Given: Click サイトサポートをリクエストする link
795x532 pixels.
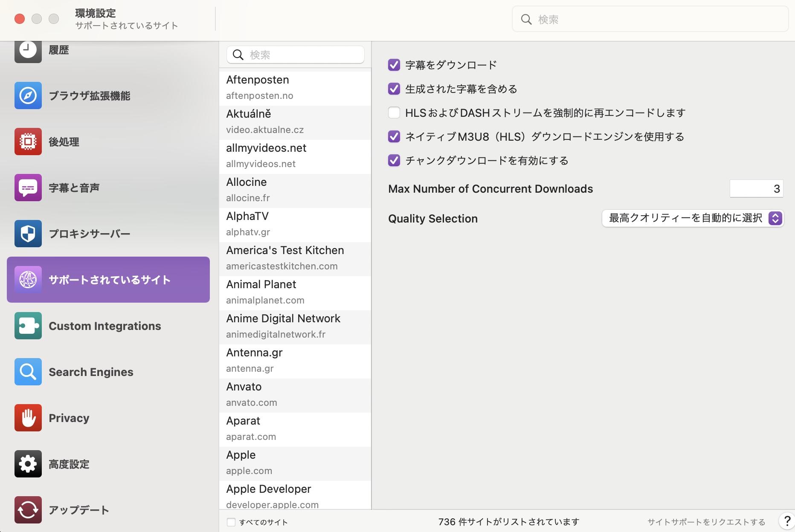Looking at the screenshot, I should [706, 522].
